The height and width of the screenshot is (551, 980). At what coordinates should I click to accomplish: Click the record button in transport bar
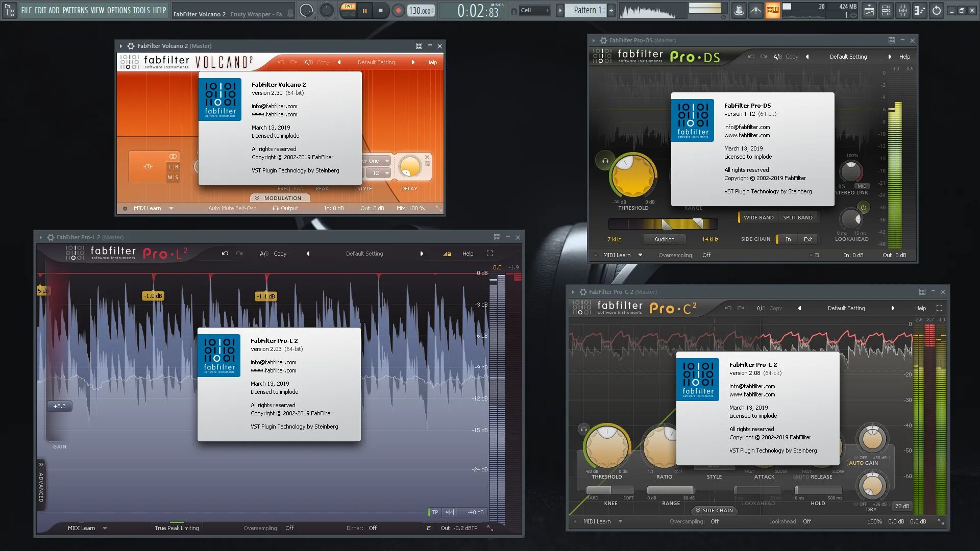[x=398, y=10]
